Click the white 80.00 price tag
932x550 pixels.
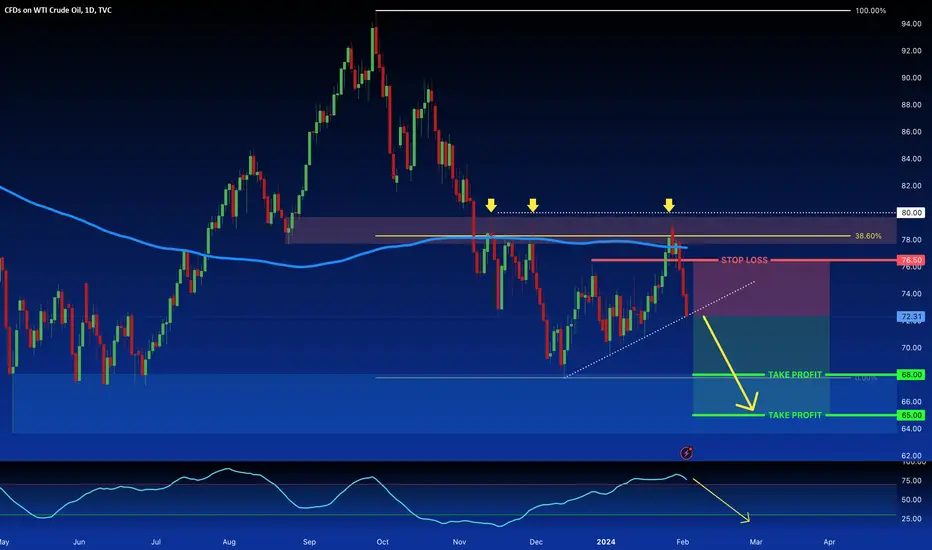click(x=911, y=212)
